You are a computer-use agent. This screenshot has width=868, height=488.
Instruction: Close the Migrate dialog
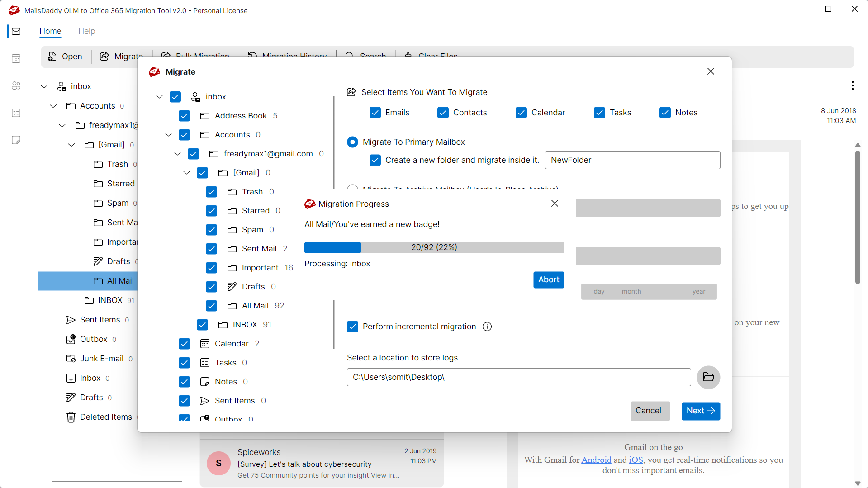point(711,71)
